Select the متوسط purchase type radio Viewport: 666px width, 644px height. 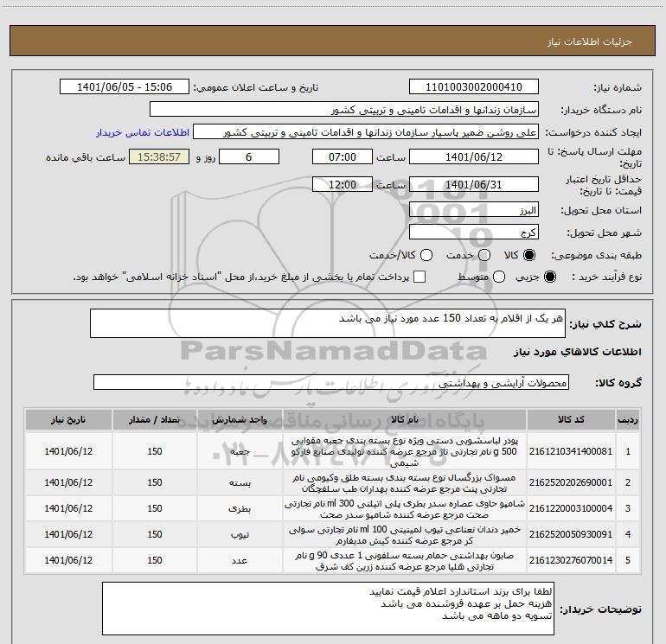coord(499,277)
